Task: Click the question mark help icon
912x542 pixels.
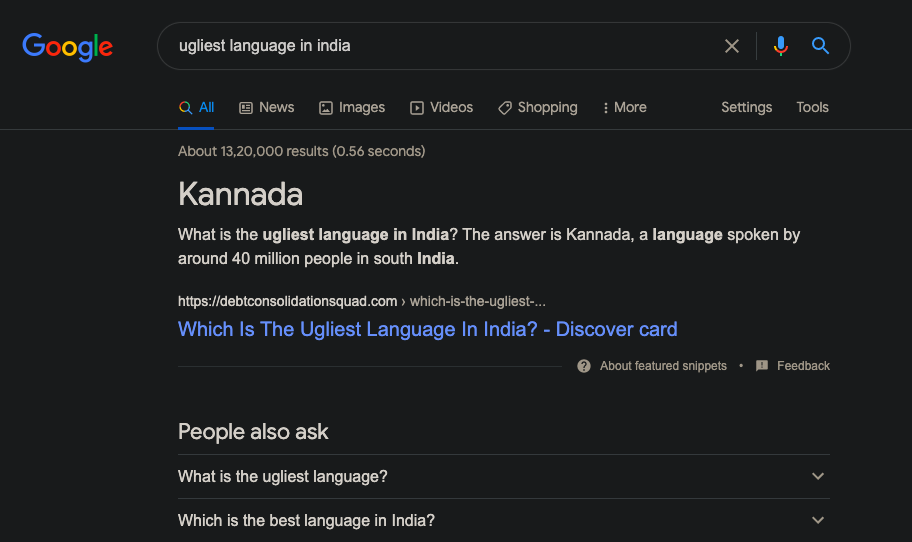Action: pos(584,366)
